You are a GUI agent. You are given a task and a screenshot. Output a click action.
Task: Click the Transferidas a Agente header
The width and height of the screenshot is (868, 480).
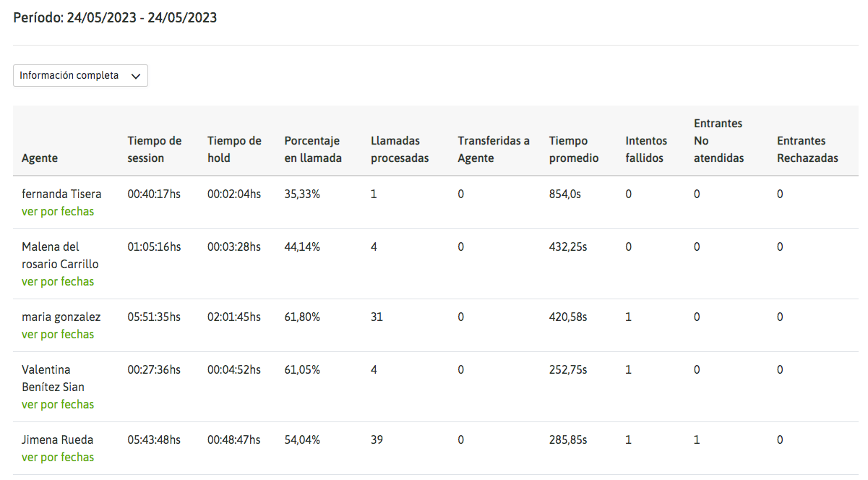click(494, 150)
